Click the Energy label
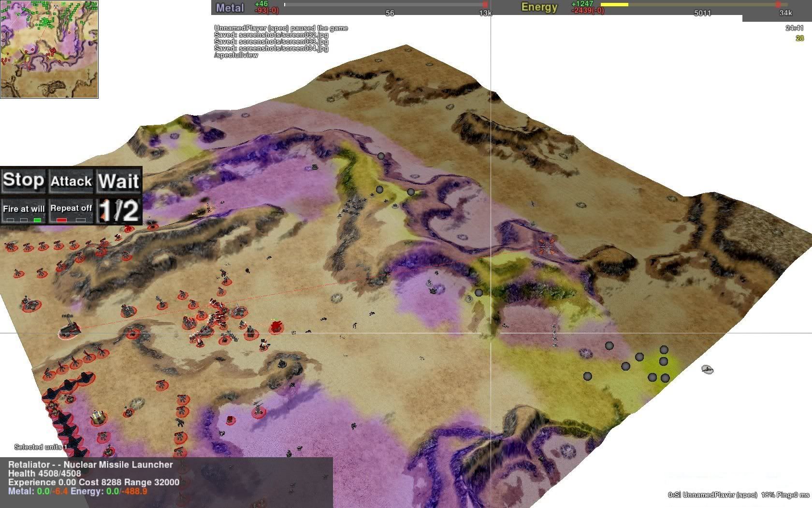This screenshot has height=508, width=812. point(539,7)
